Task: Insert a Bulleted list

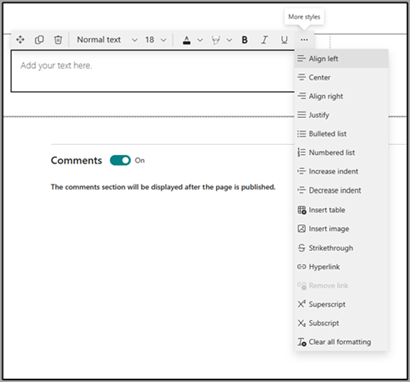Action: point(341,134)
